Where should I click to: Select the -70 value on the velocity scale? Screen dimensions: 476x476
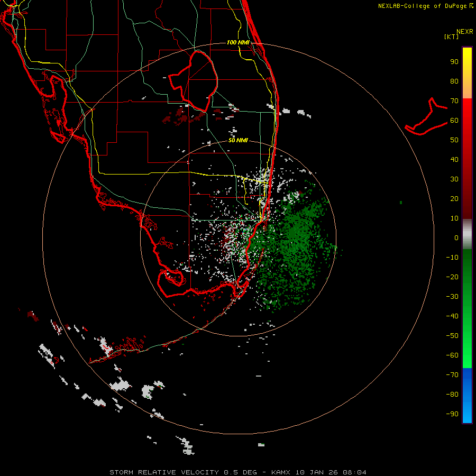point(452,375)
